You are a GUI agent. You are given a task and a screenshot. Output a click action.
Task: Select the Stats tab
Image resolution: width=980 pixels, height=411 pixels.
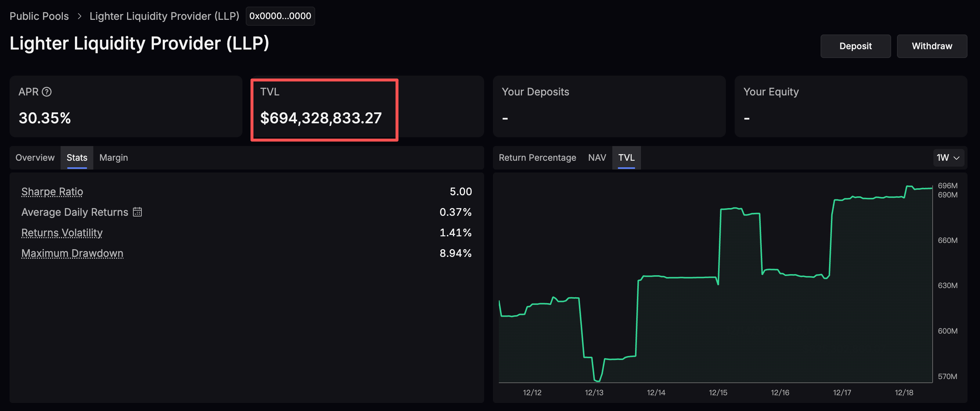point(76,157)
